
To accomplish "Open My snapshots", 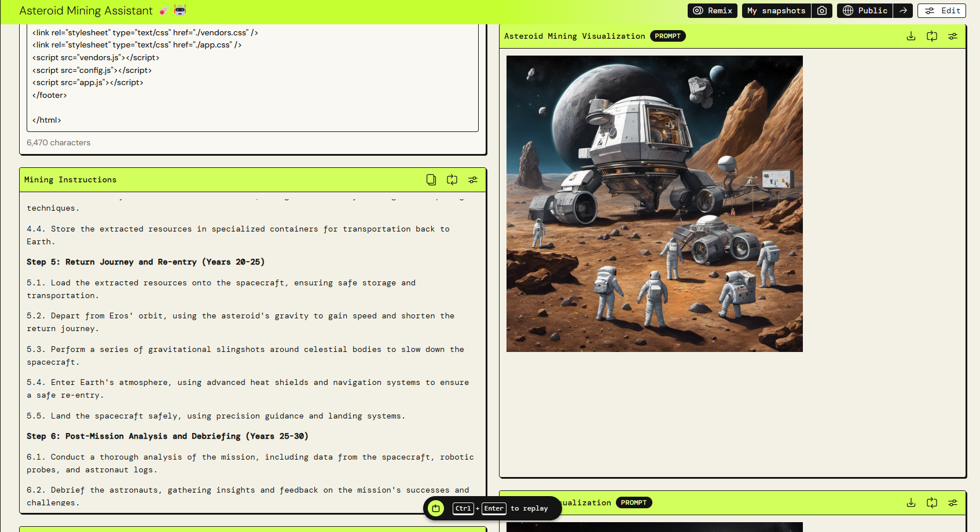I will click(776, 10).
